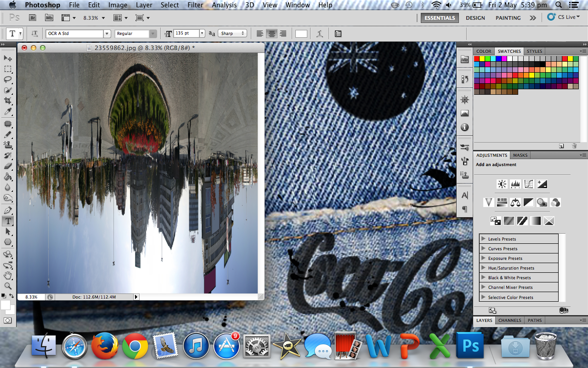Expand Hue/Saturation Presets
Image resolution: width=588 pixels, height=368 pixels.
(x=483, y=268)
